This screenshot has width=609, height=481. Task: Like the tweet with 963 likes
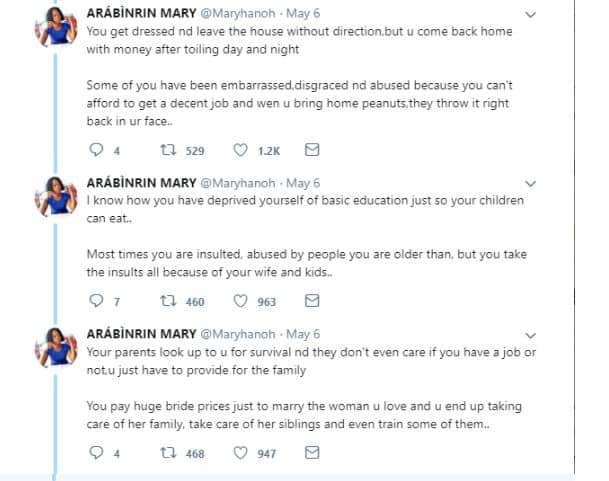point(240,299)
